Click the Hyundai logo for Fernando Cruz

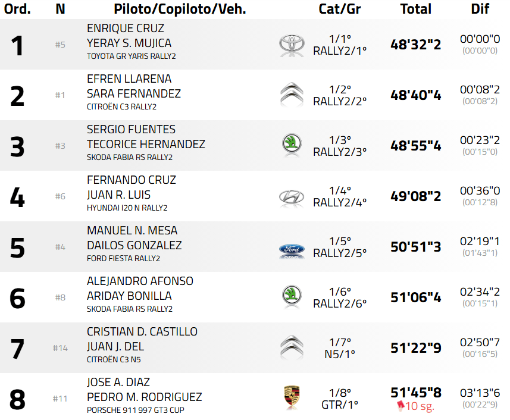coord(292,196)
